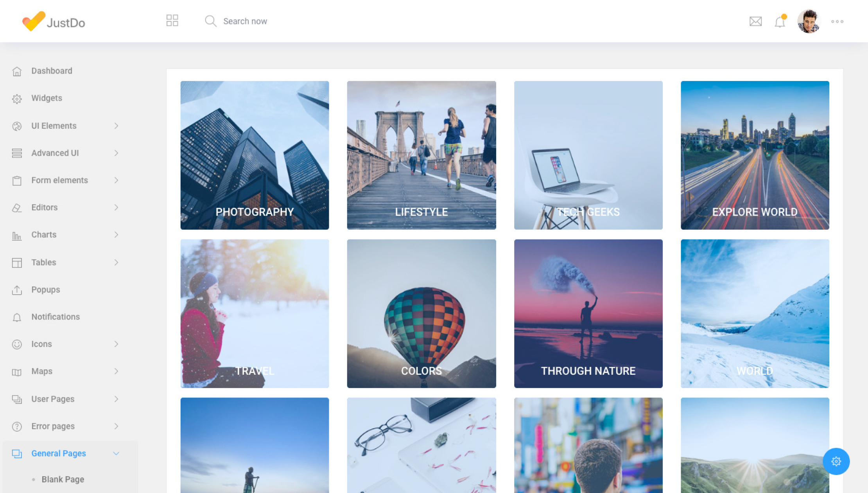Expand the Tables submenu chevron
The width and height of the screenshot is (868, 493).
[116, 263]
